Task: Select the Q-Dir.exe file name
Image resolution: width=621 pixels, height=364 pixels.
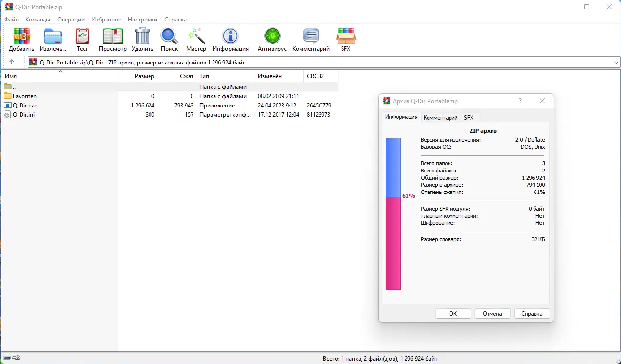Action: tap(25, 106)
